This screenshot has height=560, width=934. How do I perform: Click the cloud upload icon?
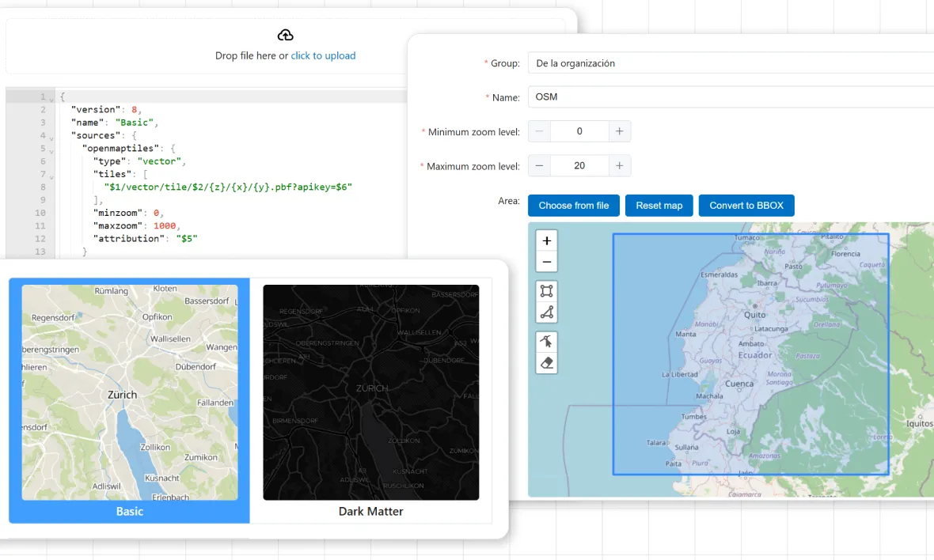click(285, 36)
